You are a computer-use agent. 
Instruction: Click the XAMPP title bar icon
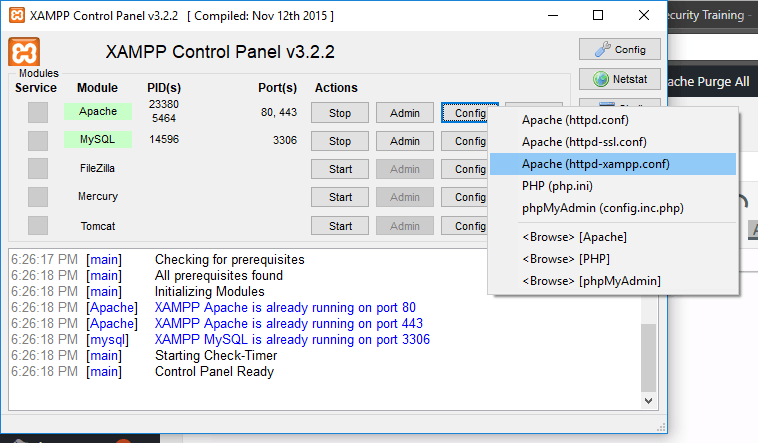click(x=15, y=15)
